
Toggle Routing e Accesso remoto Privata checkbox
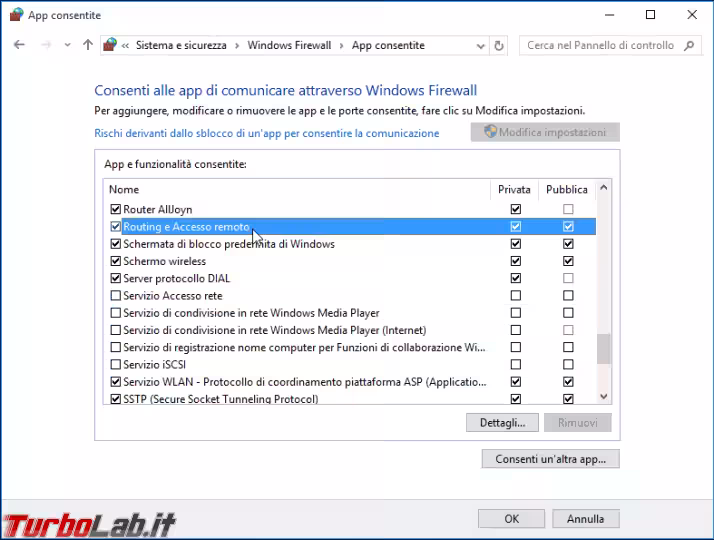coord(515,226)
